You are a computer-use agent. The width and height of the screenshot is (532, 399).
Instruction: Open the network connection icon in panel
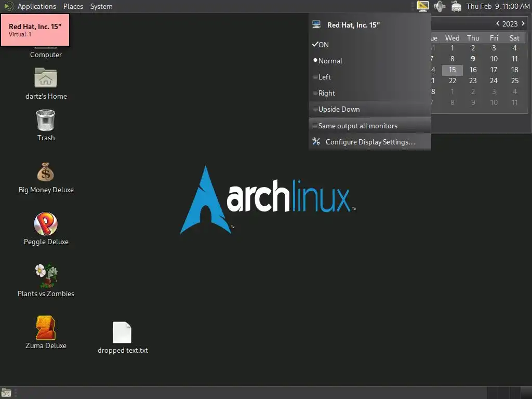click(456, 6)
